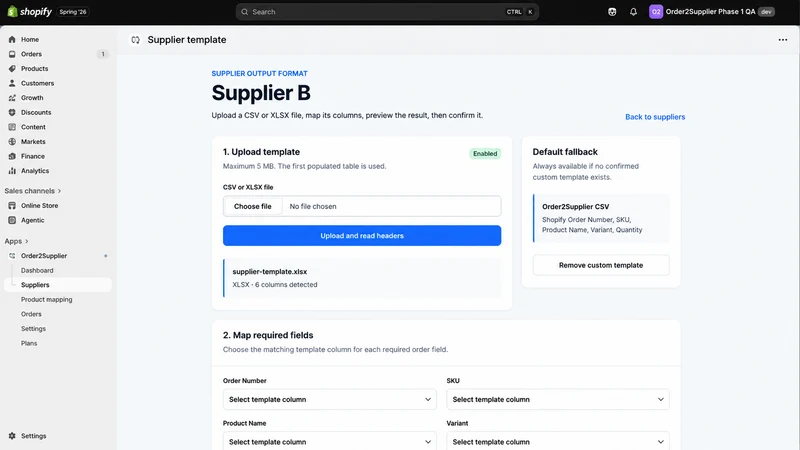
Task: Open the Product Name template column dropdown
Action: (x=330, y=441)
